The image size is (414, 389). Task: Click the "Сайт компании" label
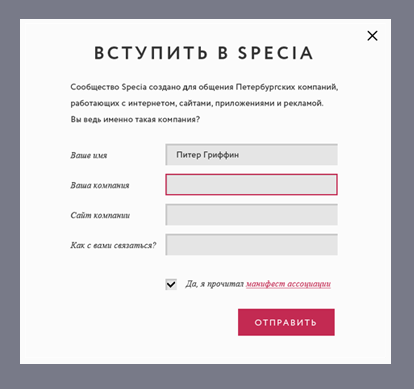[x=100, y=215]
